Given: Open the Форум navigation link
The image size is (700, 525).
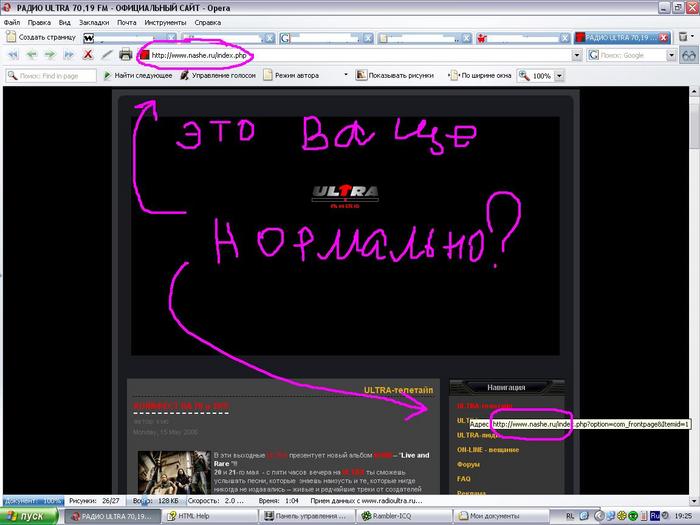Looking at the screenshot, I should click(x=468, y=464).
